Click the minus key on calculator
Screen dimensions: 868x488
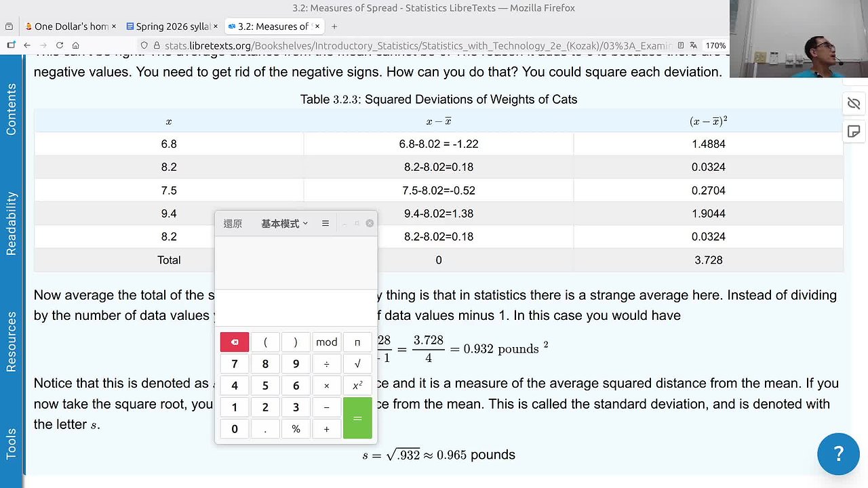tap(326, 407)
